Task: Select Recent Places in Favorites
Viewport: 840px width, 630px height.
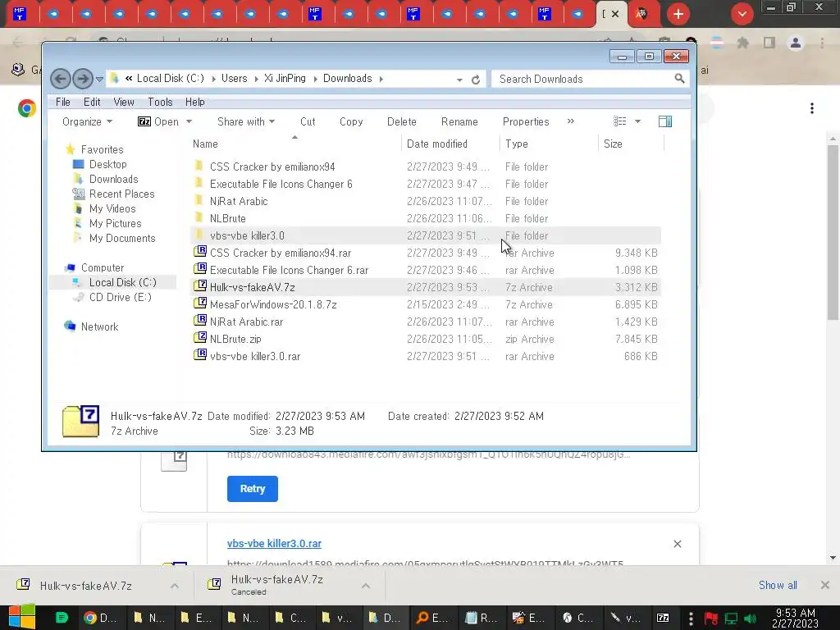Action: point(121,194)
